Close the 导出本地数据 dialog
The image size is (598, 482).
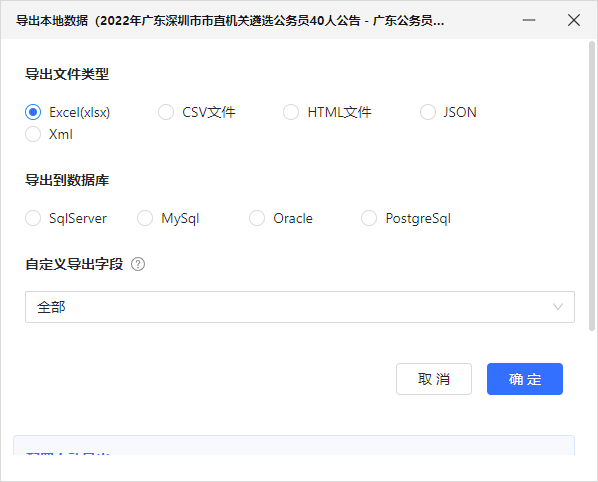click(574, 20)
